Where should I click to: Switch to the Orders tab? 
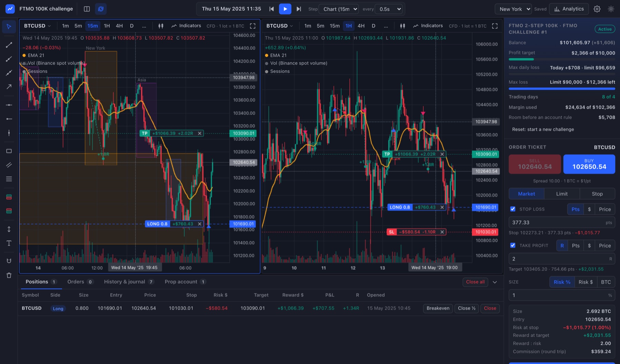[x=80, y=282]
